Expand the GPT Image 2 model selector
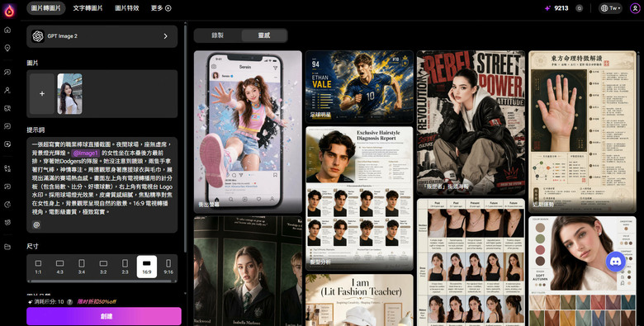The image size is (644, 326). click(x=102, y=36)
